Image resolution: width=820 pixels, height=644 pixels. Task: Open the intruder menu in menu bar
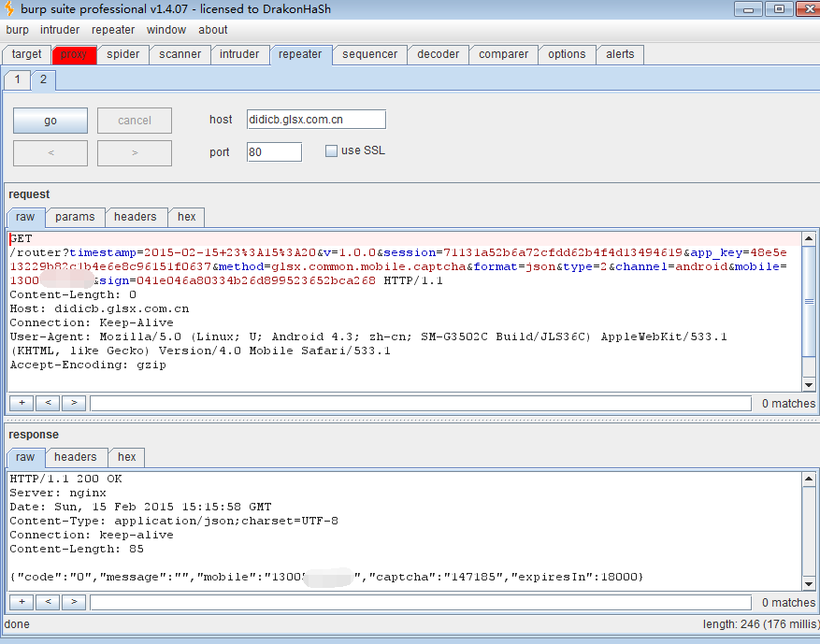[x=60, y=30]
